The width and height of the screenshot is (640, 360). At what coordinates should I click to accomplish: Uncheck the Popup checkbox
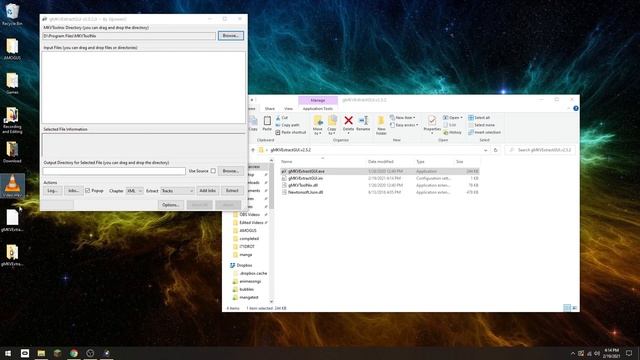87,191
